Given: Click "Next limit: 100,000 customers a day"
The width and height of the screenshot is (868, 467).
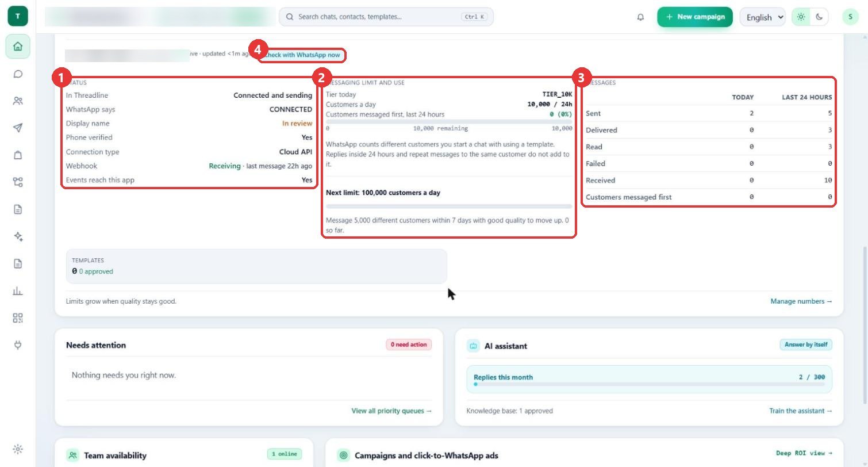Looking at the screenshot, I should tap(383, 193).
